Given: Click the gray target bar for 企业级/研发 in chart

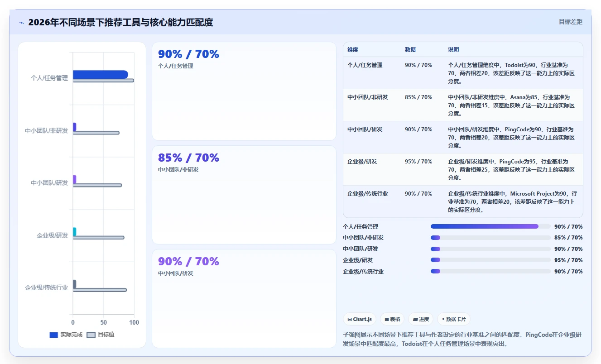Looking at the screenshot, I should pos(98,237).
